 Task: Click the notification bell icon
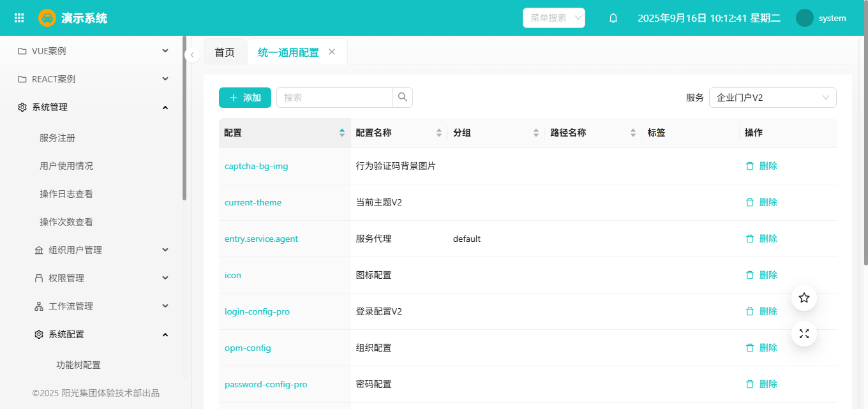click(613, 18)
